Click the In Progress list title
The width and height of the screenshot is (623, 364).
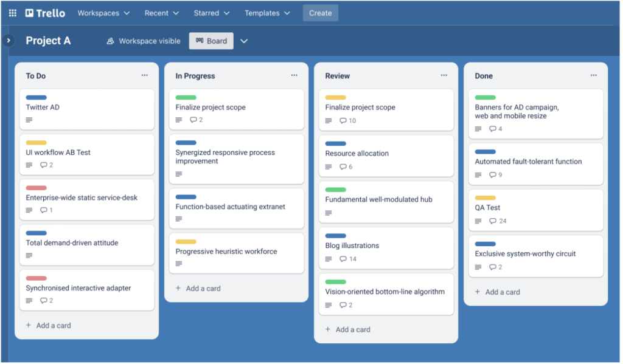click(195, 76)
